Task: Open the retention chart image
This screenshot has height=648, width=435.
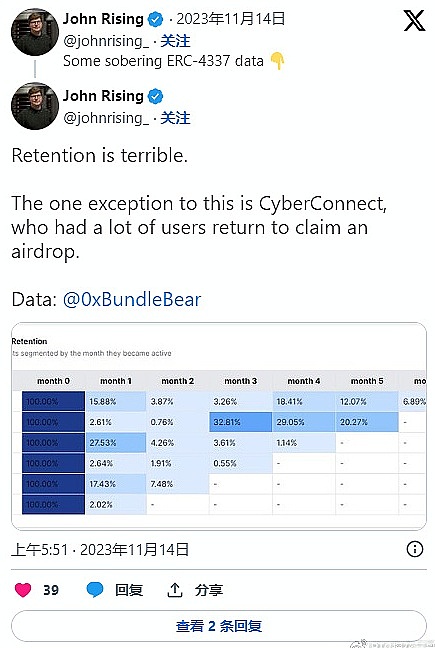Action: [x=219, y=426]
